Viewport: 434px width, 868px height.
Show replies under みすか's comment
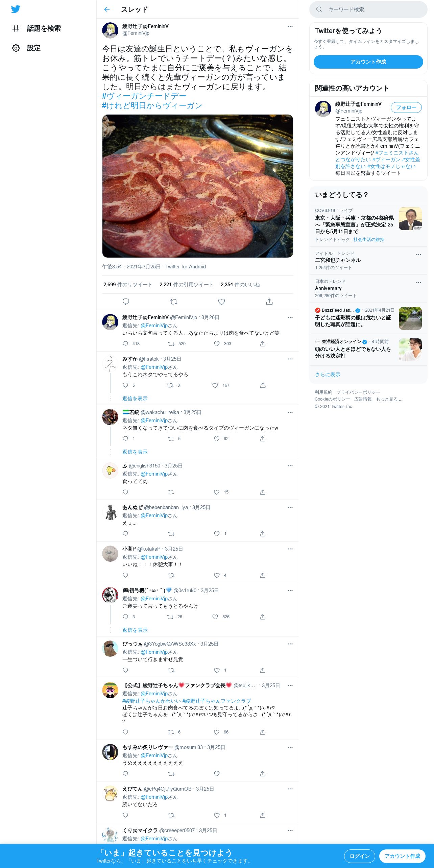coord(135,399)
